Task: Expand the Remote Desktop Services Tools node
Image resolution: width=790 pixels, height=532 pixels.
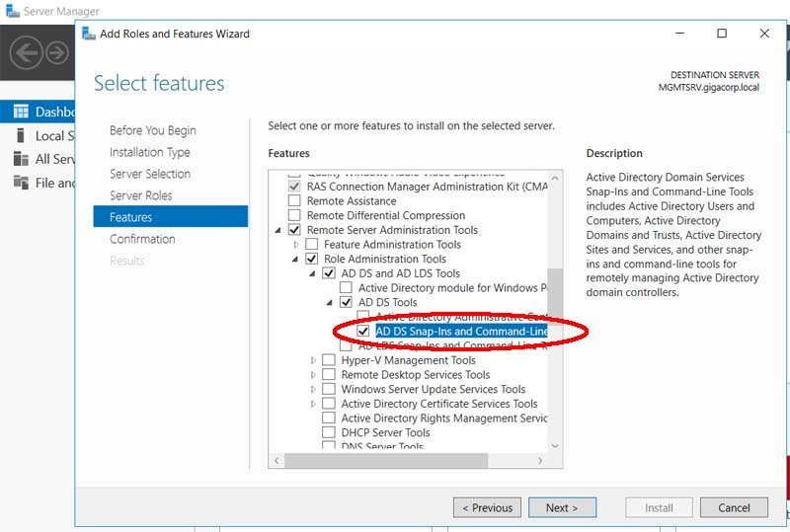Action: (313, 375)
